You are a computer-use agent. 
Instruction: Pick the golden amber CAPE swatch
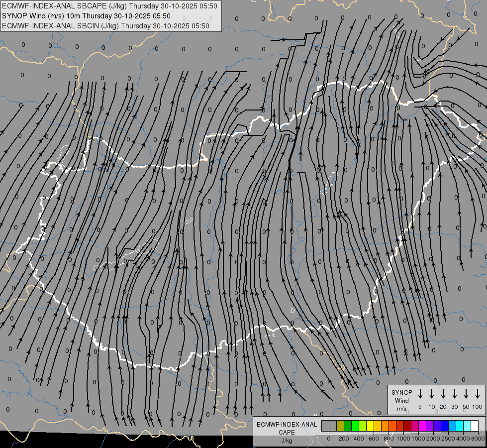click(x=378, y=426)
